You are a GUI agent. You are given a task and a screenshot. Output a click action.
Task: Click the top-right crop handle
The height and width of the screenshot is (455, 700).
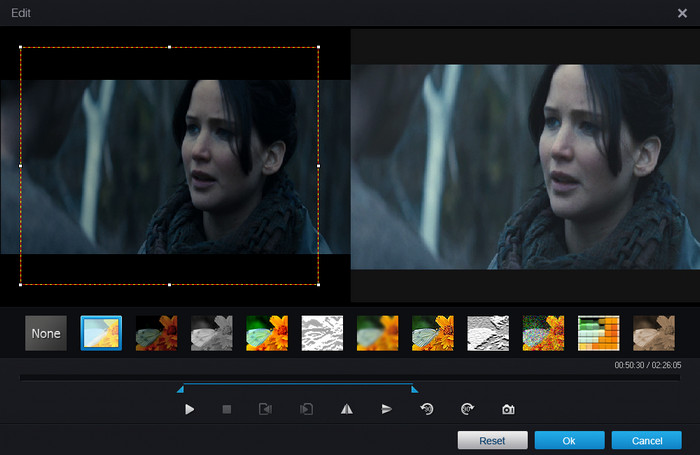click(318, 47)
